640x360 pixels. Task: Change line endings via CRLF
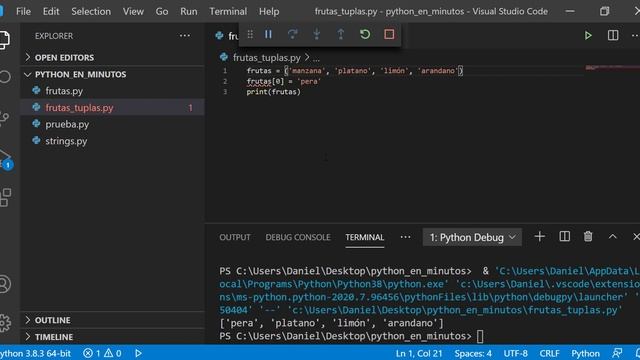tap(549, 353)
